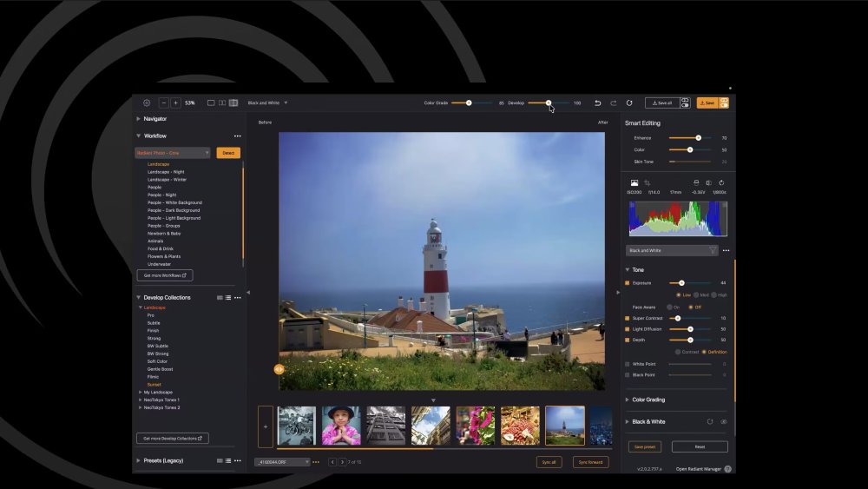Open settings via the gear icon
This screenshot has height=489, width=868.
[147, 102]
